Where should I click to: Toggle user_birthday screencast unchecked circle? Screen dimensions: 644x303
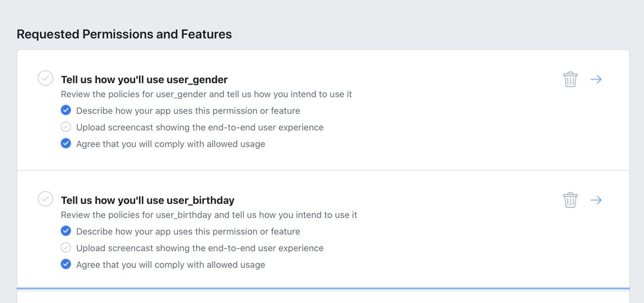[x=66, y=248]
